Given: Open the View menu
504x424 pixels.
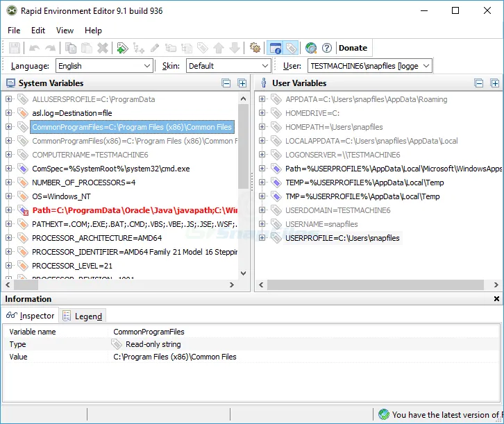Looking at the screenshot, I should pos(65,31).
